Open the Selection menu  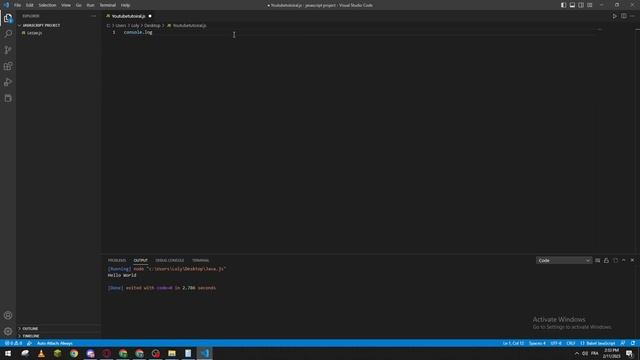pos(47,5)
